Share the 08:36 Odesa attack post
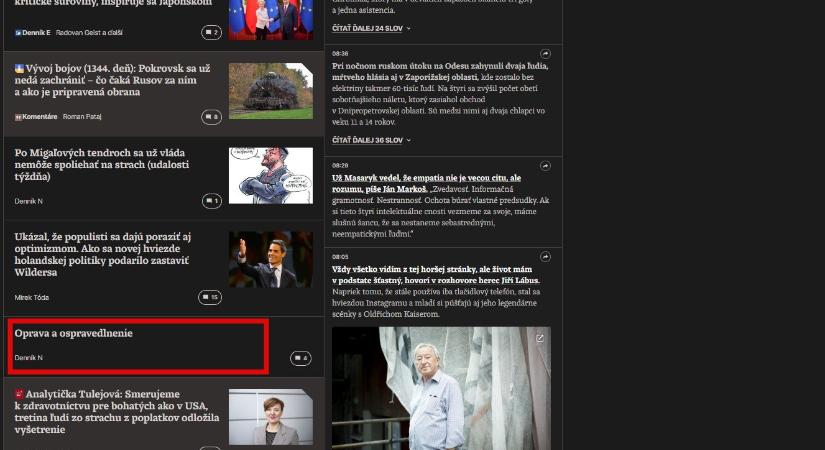 click(545, 54)
